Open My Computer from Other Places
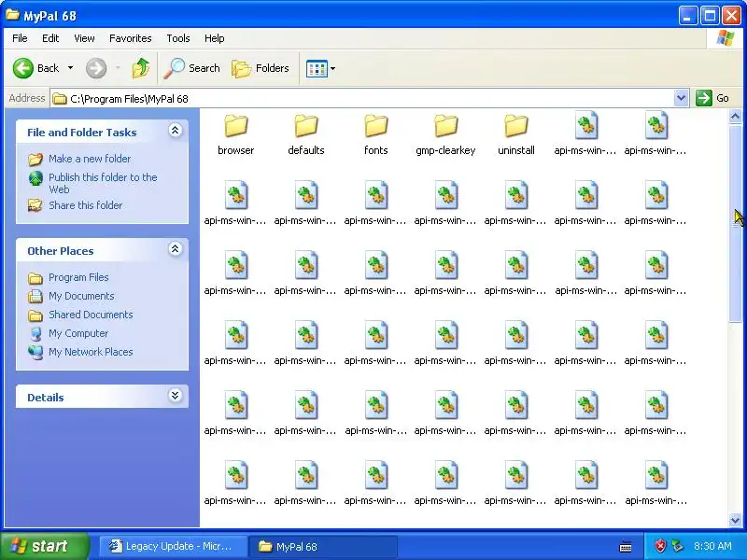Screen dimensions: 747x560 (x=68, y=333)
